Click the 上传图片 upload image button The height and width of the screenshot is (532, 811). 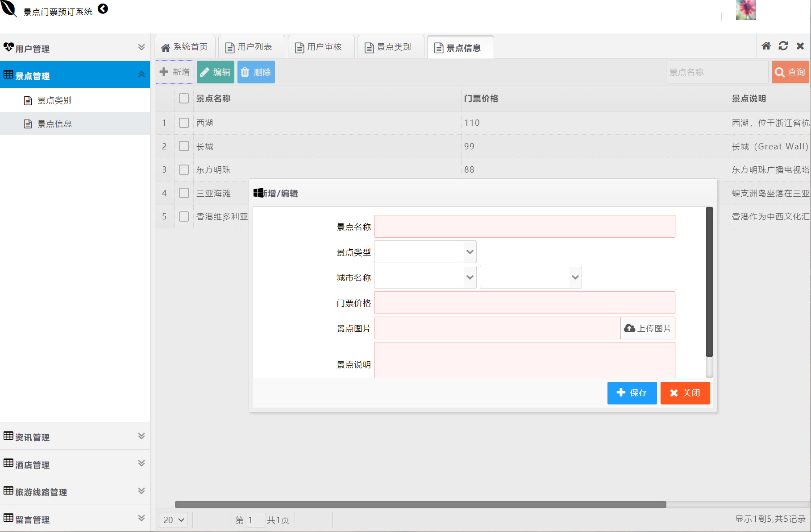[648, 328]
